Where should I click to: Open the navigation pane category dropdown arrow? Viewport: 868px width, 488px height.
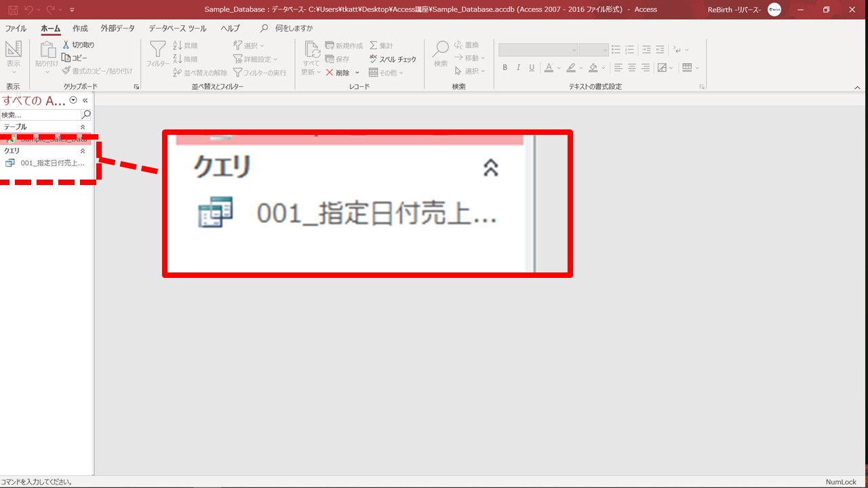coord(73,100)
